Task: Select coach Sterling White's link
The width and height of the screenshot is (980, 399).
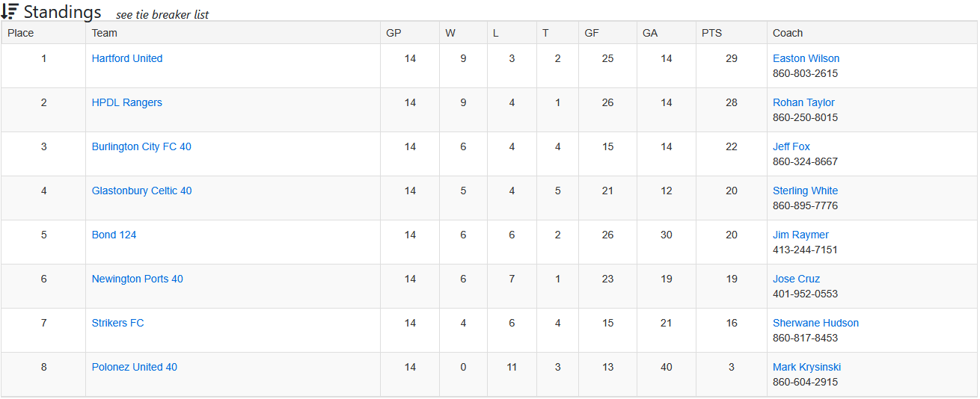Action: click(805, 191)
